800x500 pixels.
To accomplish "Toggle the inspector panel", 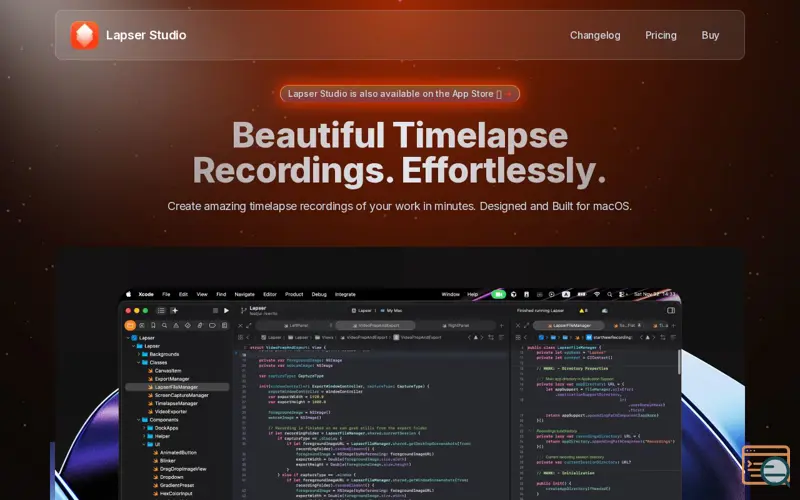I will pyautogui.click(x=671, y=310).
